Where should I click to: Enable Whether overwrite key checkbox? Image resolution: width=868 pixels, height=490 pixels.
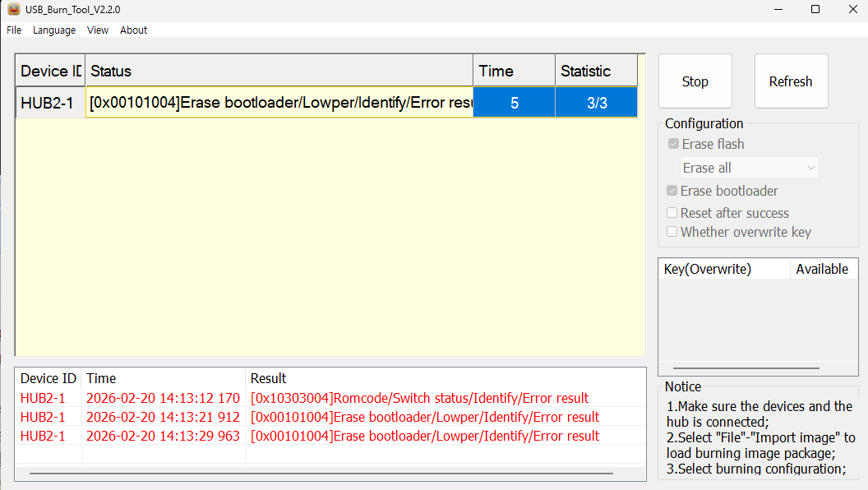[672, 232]
